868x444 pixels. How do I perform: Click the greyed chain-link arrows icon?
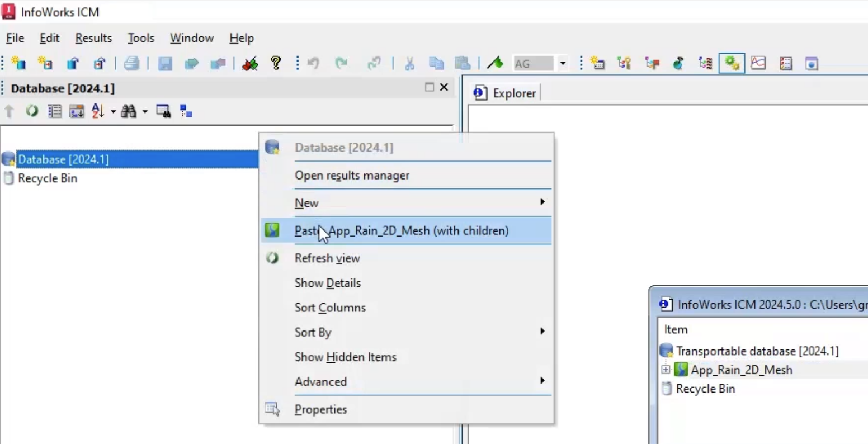point(374,63)
